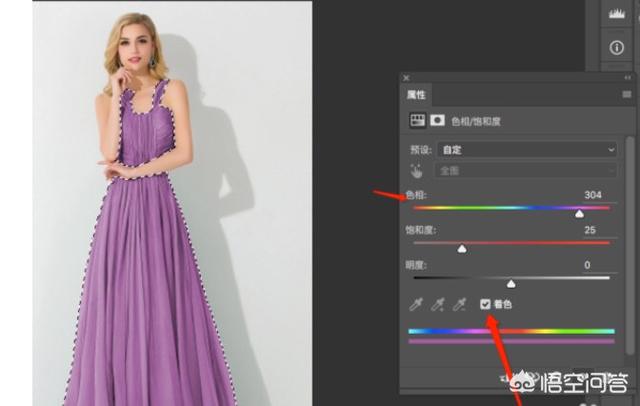
Task: Select the add-to-sample eyedropper tool
Action: [x=437, y=304]
